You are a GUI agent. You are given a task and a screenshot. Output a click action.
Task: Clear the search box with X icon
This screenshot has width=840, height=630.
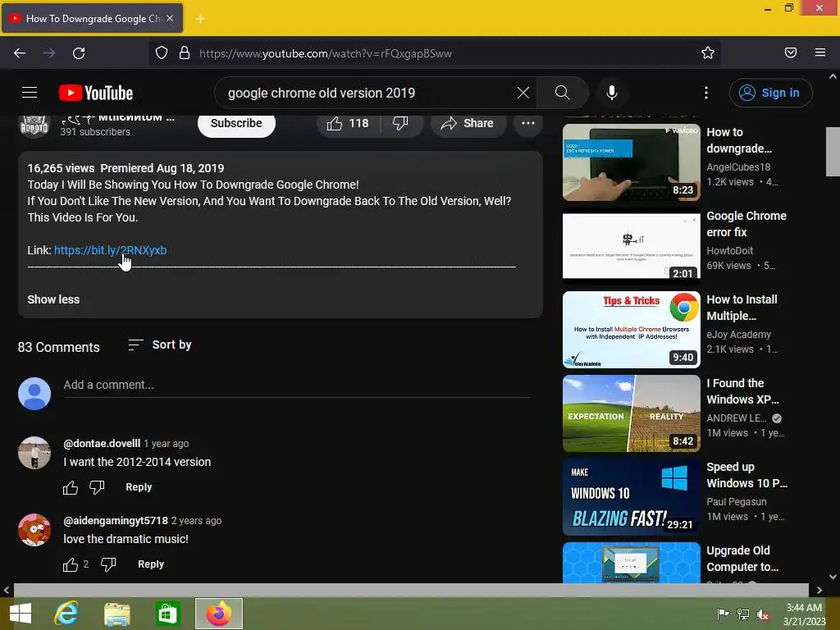tap(523, 93)
